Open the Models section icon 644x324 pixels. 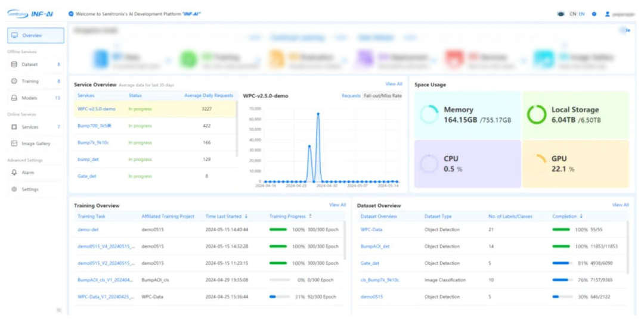click(x=14, y=98)
